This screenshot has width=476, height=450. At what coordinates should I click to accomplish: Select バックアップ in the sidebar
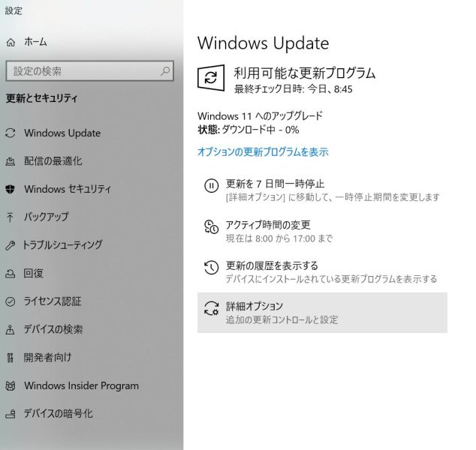[x=46, y=217]
